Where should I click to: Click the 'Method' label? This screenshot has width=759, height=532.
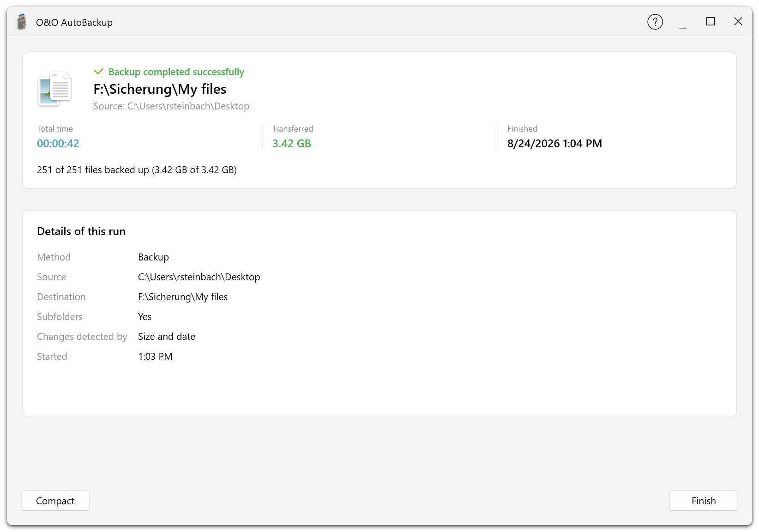point(54,257)
